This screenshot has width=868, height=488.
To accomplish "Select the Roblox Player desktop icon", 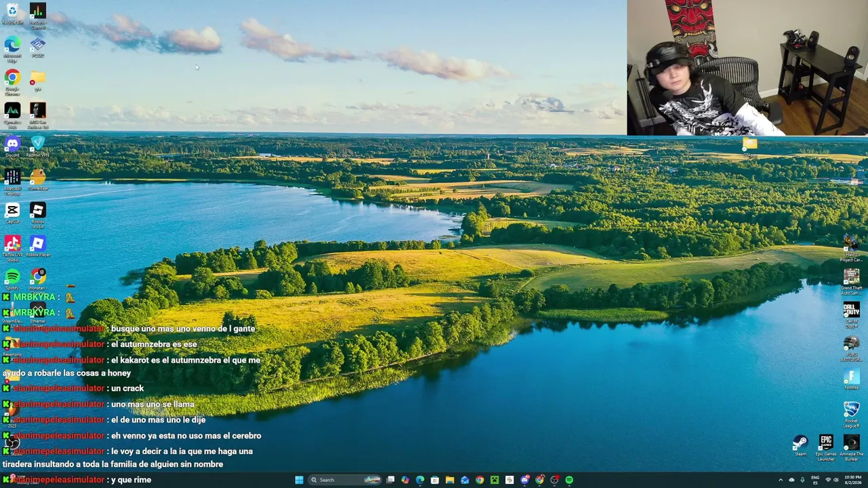I will pyautogui.click(x=38, y=246).
